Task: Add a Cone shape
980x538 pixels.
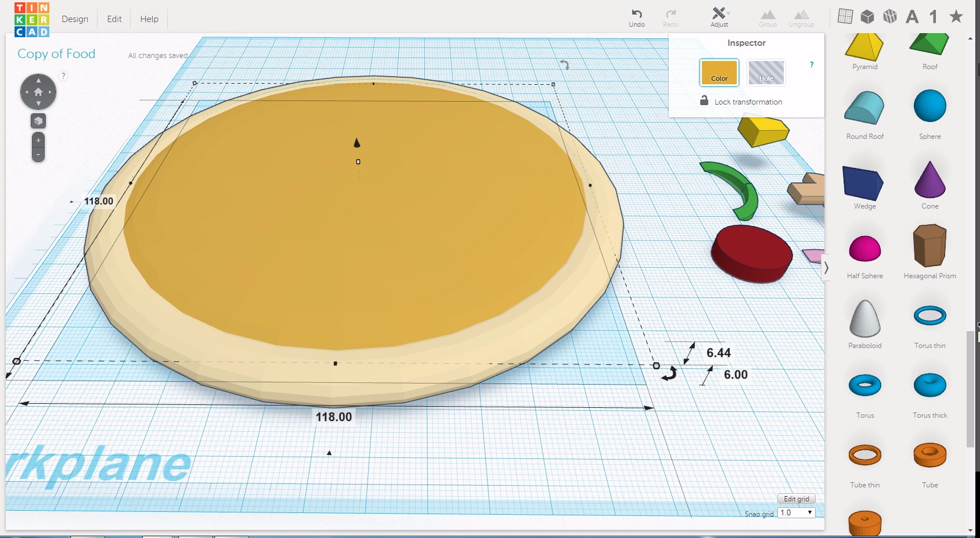Action: tap(930, 185)
